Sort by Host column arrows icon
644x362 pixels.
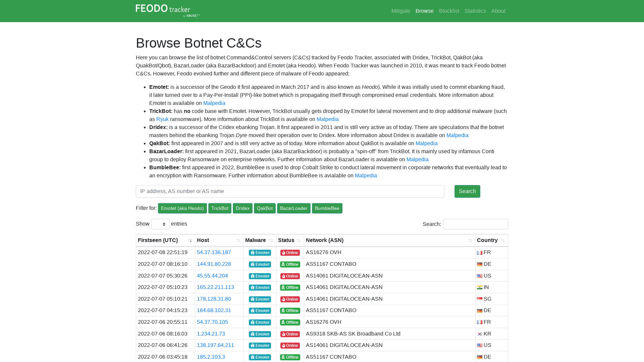238,240
